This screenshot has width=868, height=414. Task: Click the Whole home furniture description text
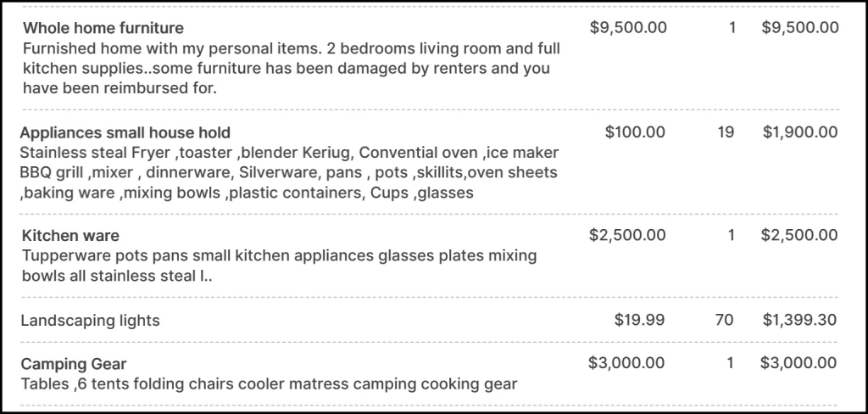(291, 69)
